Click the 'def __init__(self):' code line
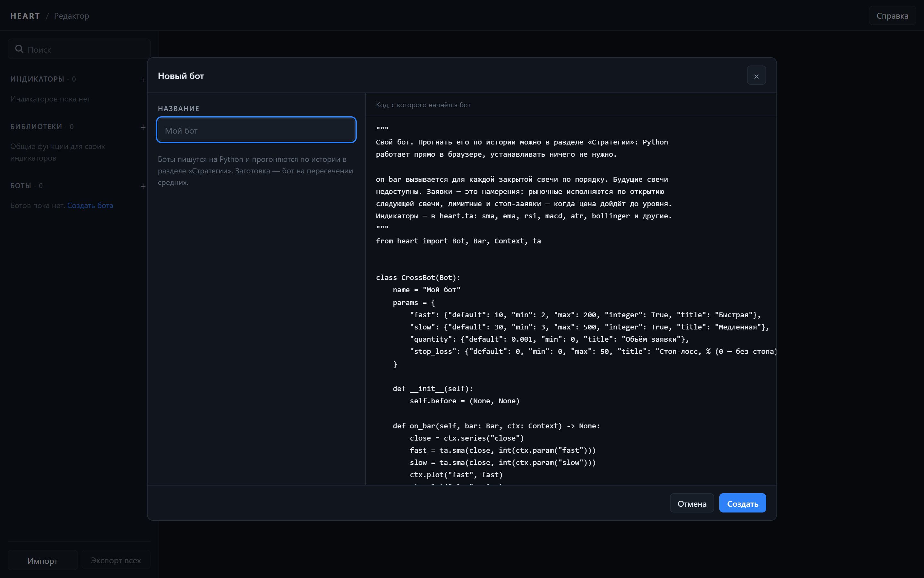Image resolution: width=924 pixels, height=578 pixels. click(x=432, y=389)
